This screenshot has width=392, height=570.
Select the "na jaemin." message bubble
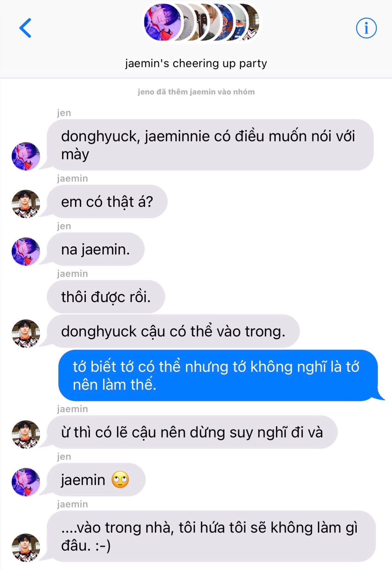point(96,249)
